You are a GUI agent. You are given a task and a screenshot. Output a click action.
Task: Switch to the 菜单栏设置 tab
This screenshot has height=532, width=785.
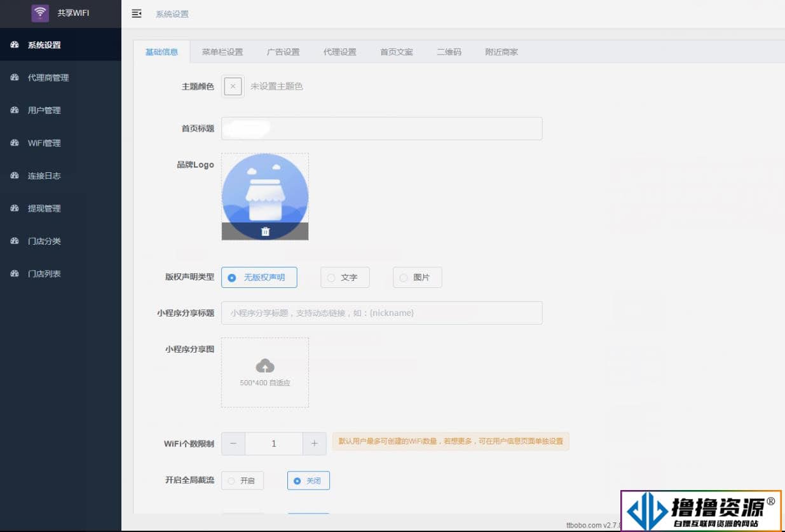pyautogui.click(x=222, y=52)
